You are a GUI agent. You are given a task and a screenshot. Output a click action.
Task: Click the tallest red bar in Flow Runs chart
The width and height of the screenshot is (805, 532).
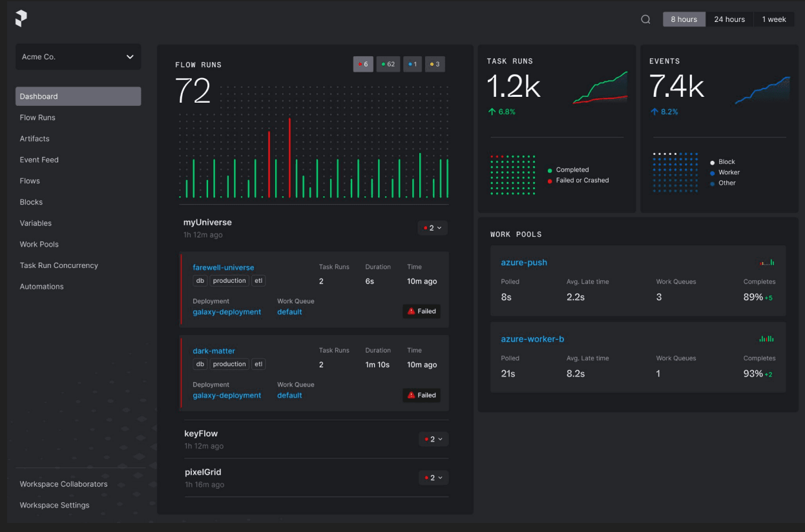(x=289, y=158)
